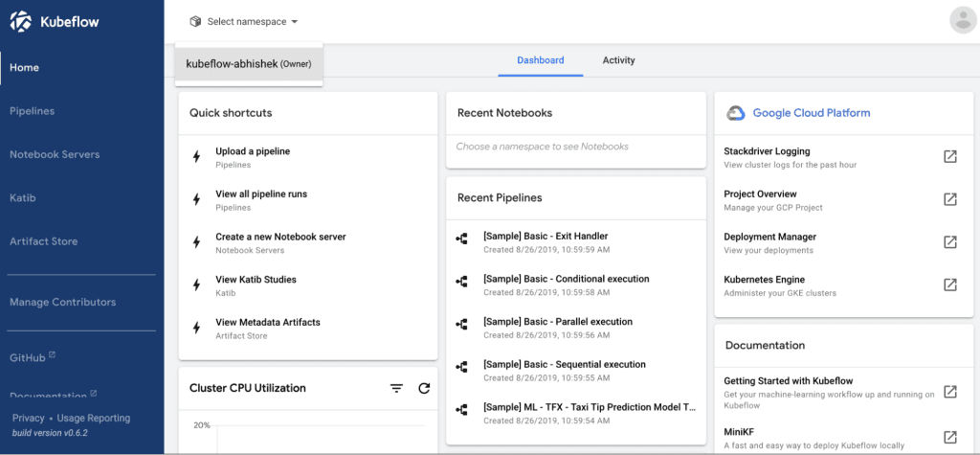The image size is (980, 455).
Task: Switch to the Dashboard tab
Action: point(541,60)
